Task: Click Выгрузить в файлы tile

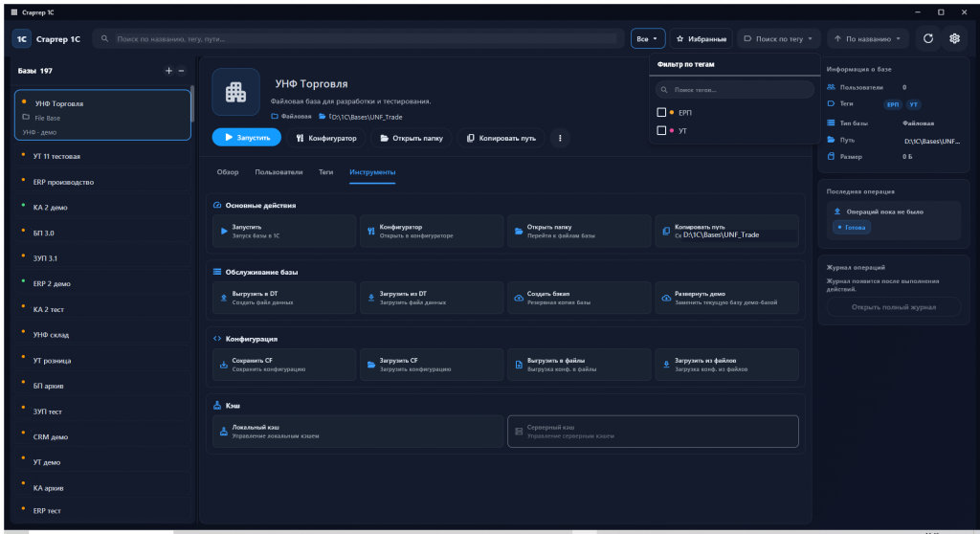Action: (x=579, y=365)
